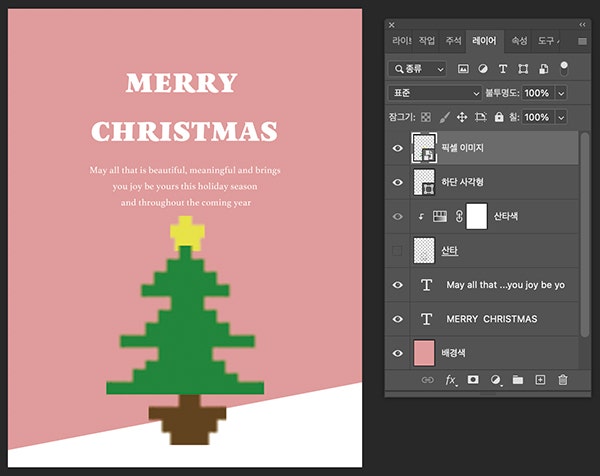Open the 작업 tab
This screenshot has width=600, height=476.
pos(427,41)
